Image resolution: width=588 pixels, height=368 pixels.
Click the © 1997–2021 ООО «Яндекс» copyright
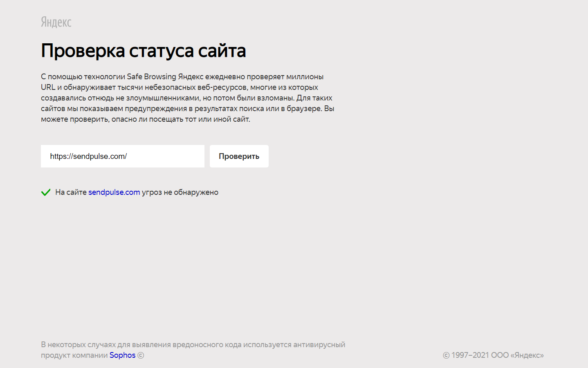click(x=493, y=355)
